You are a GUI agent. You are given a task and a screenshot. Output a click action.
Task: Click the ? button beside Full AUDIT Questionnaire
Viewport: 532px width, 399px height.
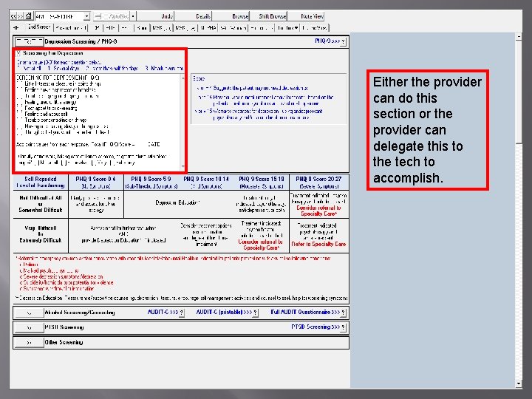click(344, 313)
